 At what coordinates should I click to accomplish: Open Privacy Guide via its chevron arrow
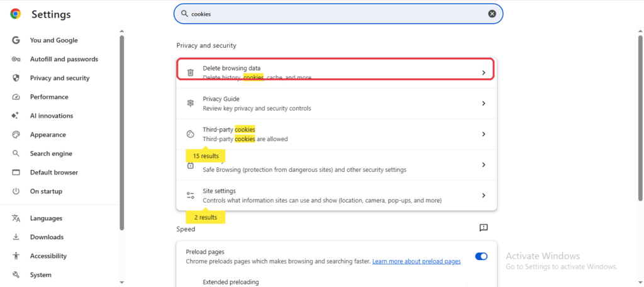[484, 103]
